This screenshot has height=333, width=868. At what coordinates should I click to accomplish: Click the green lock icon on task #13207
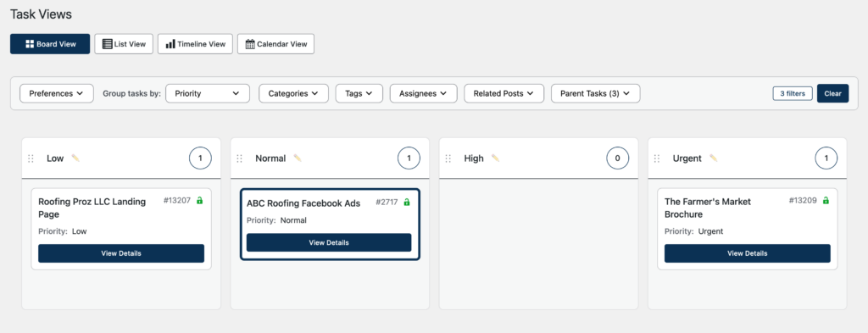click(x=200, y=200)
